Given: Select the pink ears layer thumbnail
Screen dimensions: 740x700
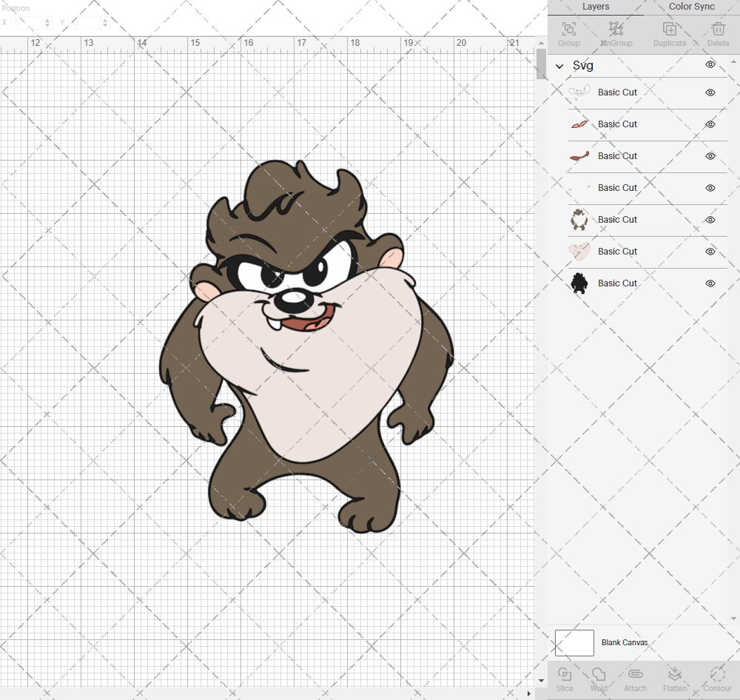Looking at the screenshot, I should coord(579,124).
